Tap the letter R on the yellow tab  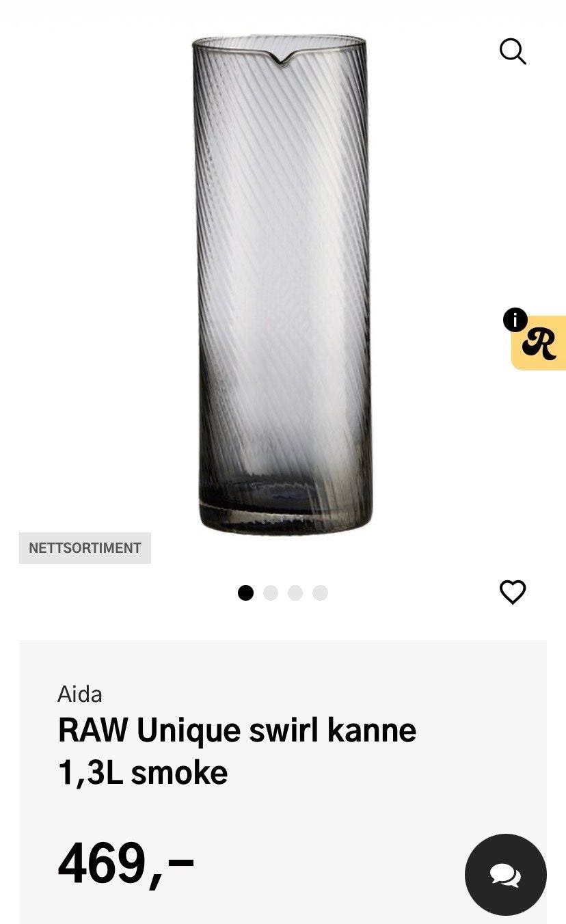tap(539, 344)
